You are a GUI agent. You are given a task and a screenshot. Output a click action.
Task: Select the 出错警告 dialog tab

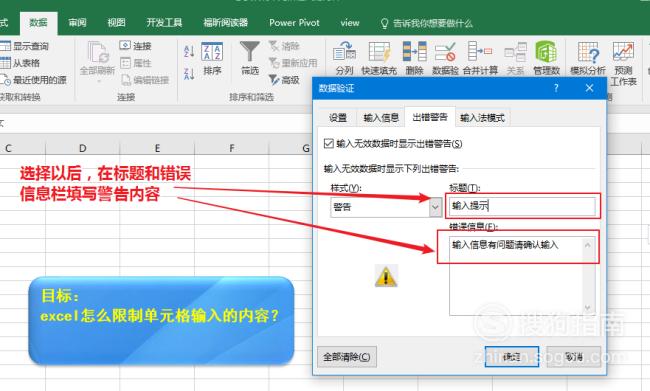point(430,117)
